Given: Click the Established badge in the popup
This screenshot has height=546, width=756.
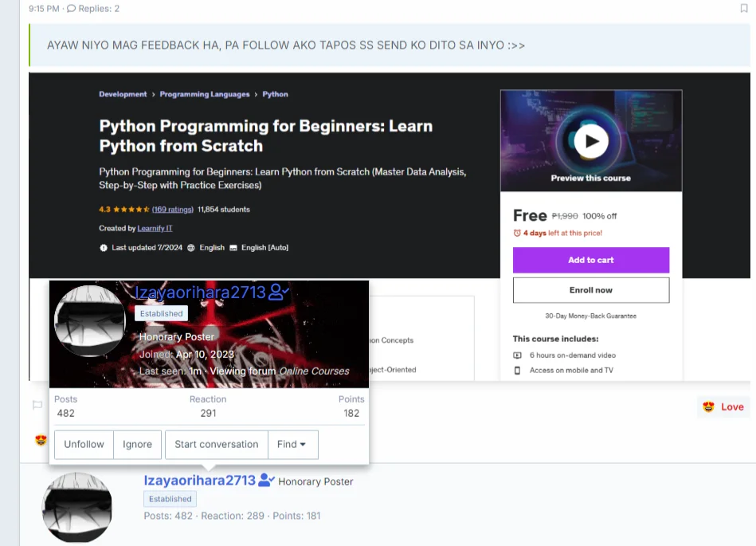Looking at the screenshot, I should pyautogui.click(x=162, y=313).
